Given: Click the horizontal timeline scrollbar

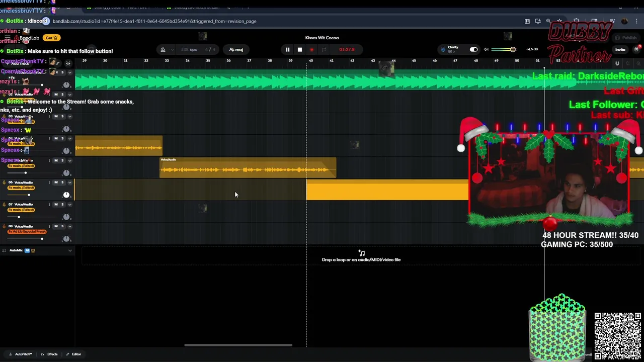Looking at the screenshot, I should (238, 345).
